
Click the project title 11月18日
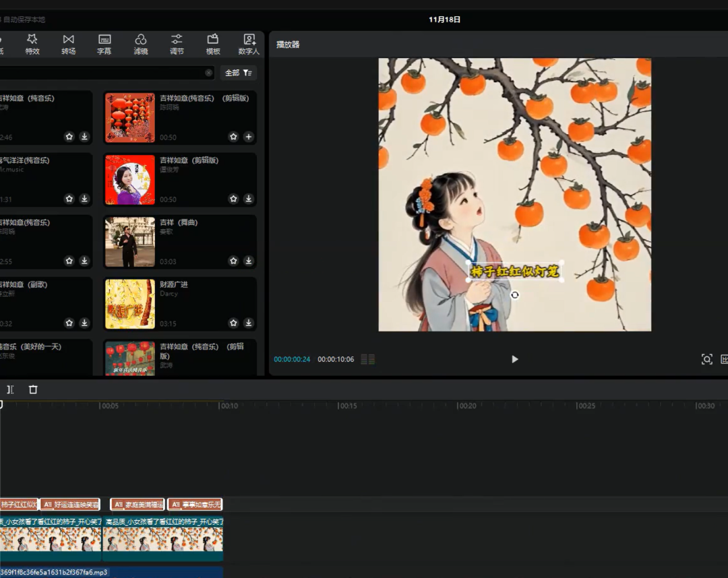click(444, 20)
